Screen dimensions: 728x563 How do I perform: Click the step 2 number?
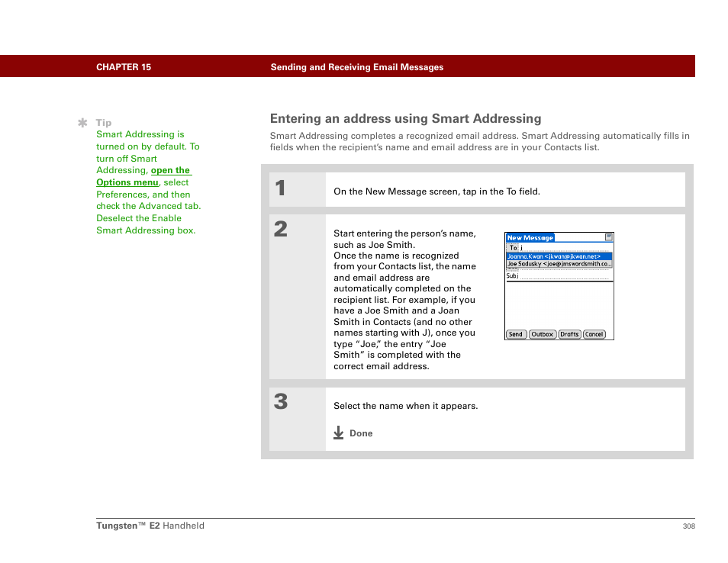(281, 230)
